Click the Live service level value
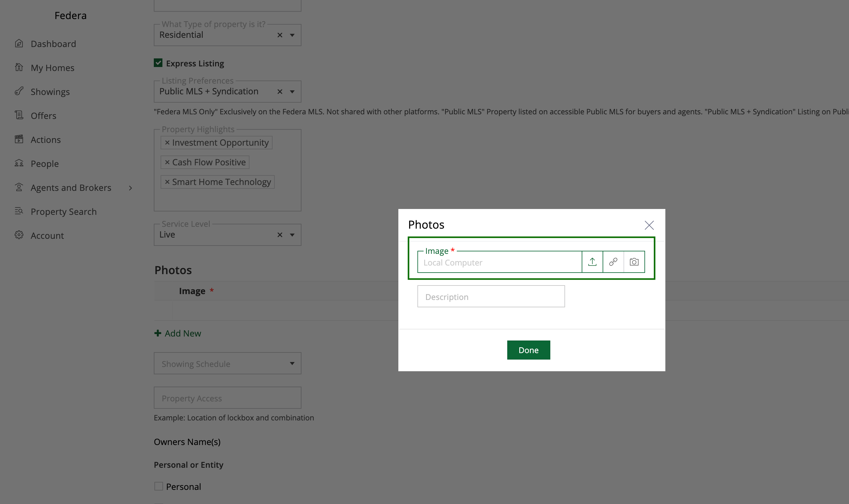This screenshot has height=504, width=849. [167, 235]
